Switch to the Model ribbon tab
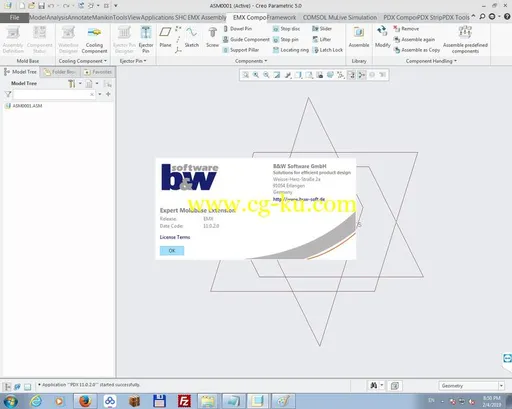The height and width of the screenshot is (409, 512). [x=38, y=17]
